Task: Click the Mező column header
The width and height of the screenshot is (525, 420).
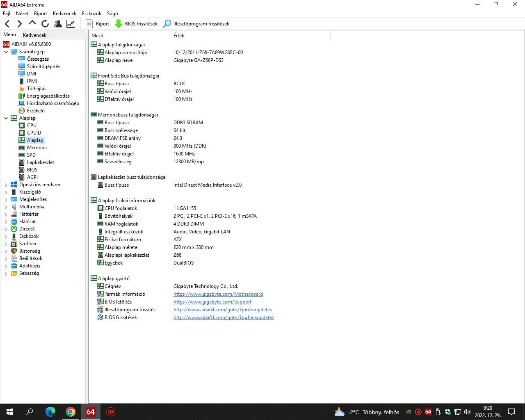Action: coord(130,36)
